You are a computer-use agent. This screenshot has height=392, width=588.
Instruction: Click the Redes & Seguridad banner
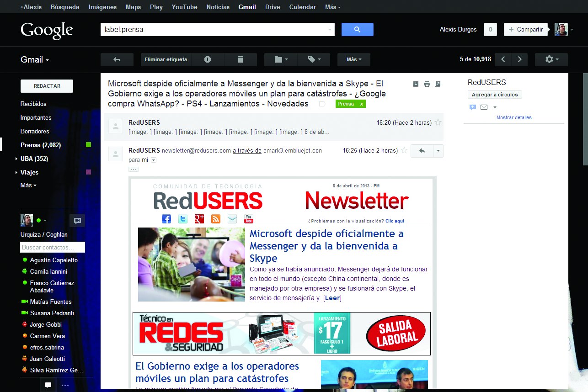coord(282,334)
